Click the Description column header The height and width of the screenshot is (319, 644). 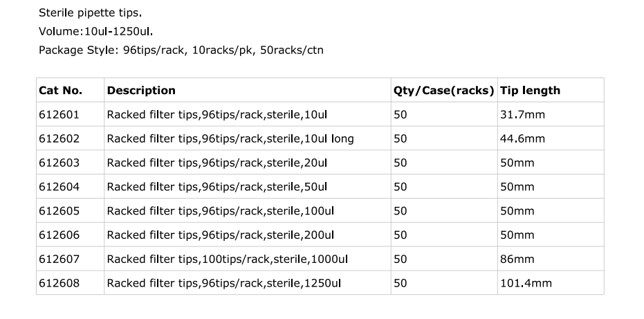(x=141, y=91)
